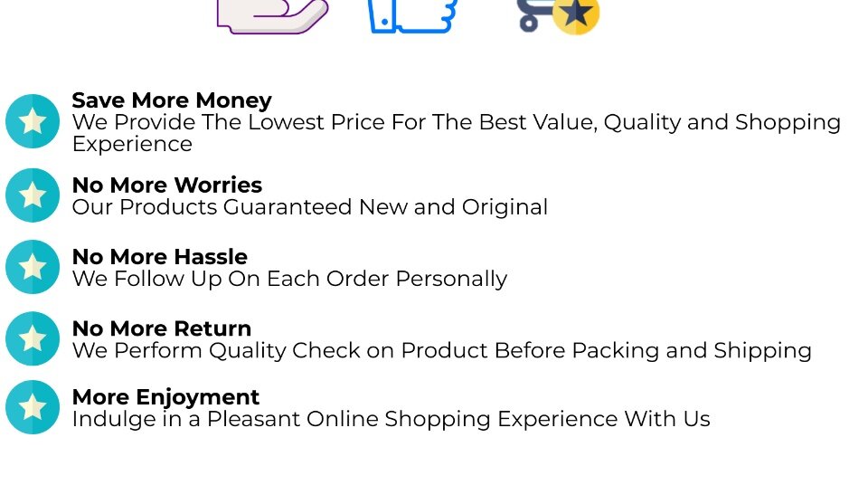Click the No More Return heading
Screen dimensions: 868x485
[161, 328]
